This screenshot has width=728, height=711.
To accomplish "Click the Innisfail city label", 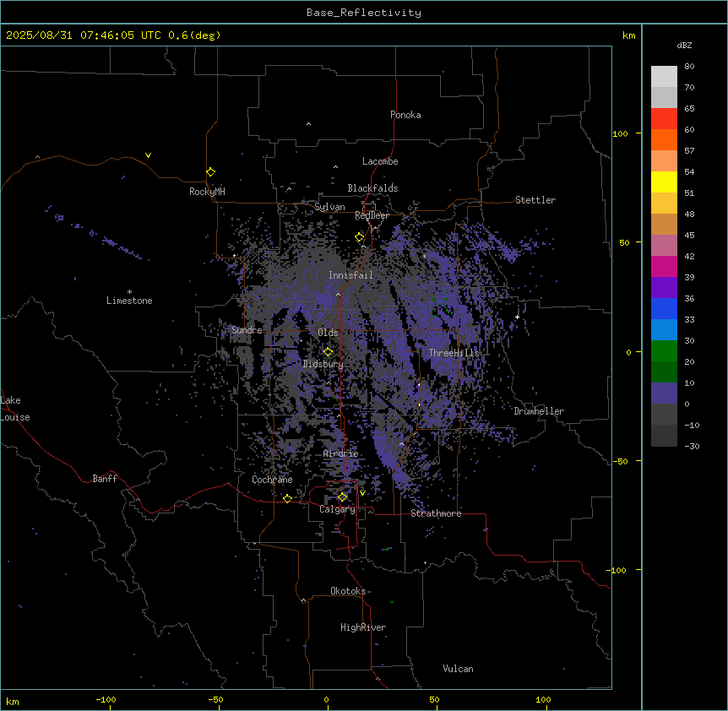I will 350,275.
